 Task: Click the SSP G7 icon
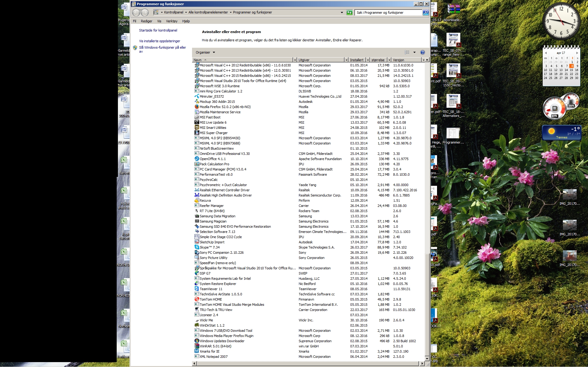click(x=197, y=273)
